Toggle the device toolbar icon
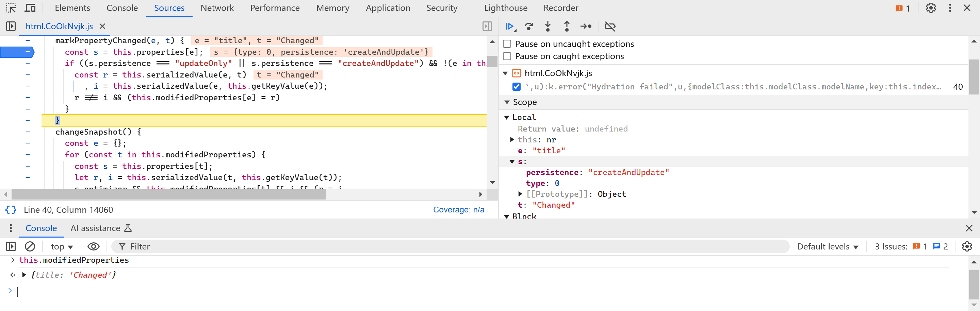 click(30, 7)
